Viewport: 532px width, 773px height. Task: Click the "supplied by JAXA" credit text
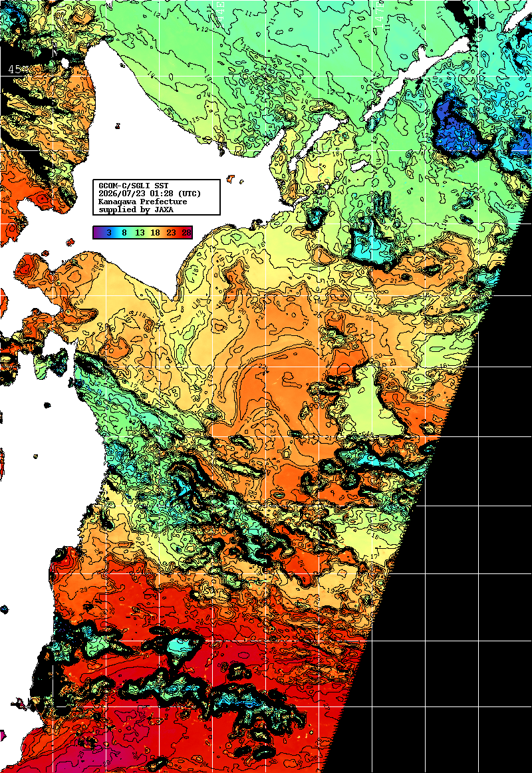[x=136, y=210]
